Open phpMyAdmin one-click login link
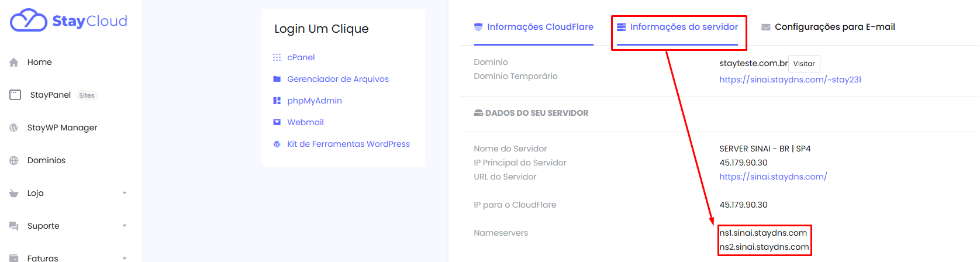This screenshot has width=980, height=262. point(315,101)
